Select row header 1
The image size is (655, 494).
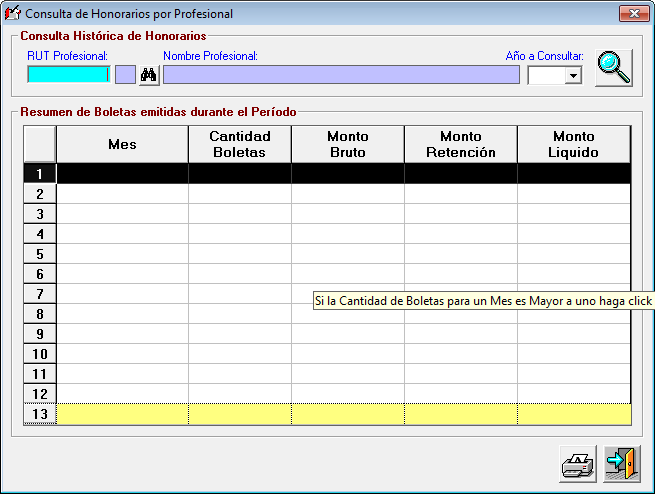click(40, 174)
